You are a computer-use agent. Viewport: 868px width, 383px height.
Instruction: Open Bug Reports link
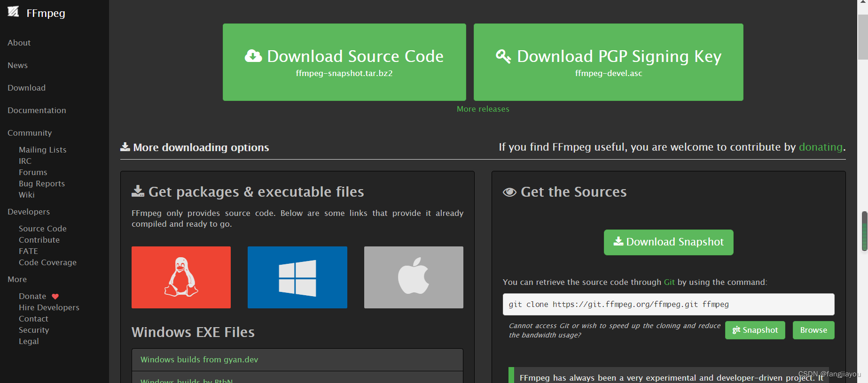(x=42, y=184)
